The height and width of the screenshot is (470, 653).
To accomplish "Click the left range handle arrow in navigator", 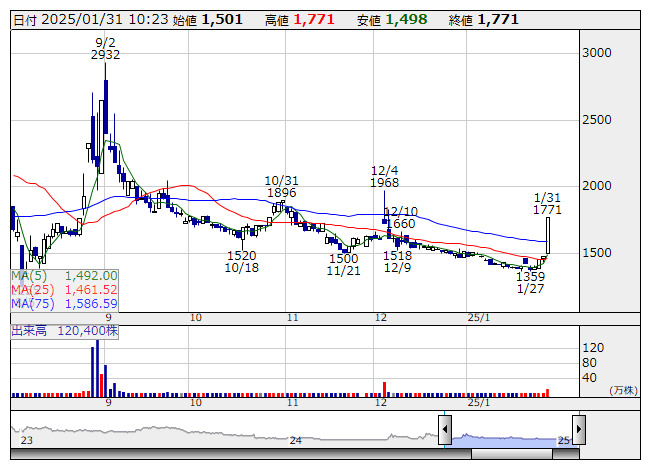I will point(445,431).
